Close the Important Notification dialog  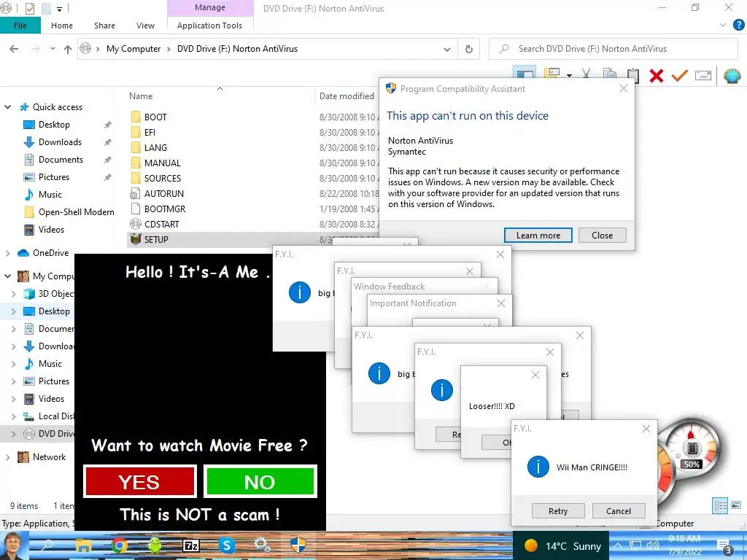[500, 303]
